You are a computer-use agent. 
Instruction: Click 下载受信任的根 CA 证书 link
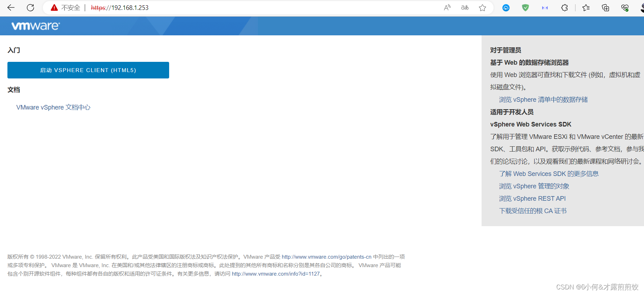pos(533,211)
